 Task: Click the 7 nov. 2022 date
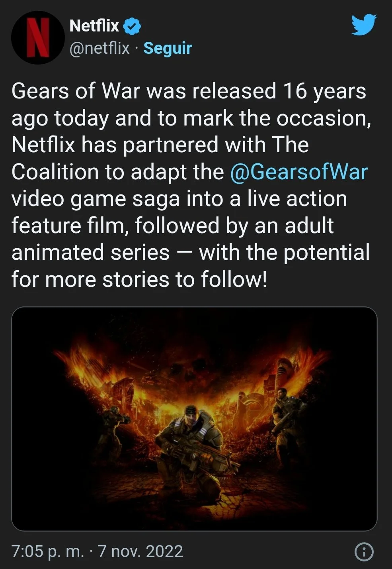click(x=140, y=551)
